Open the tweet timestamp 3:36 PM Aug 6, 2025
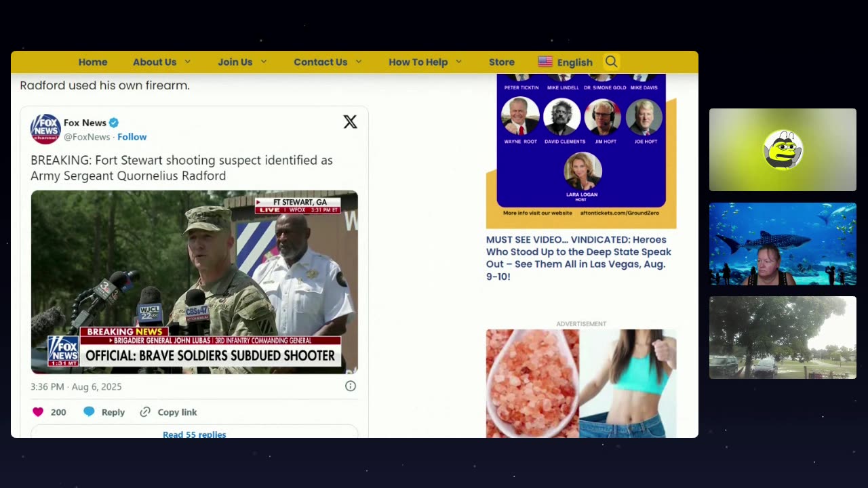 point(76,386)
